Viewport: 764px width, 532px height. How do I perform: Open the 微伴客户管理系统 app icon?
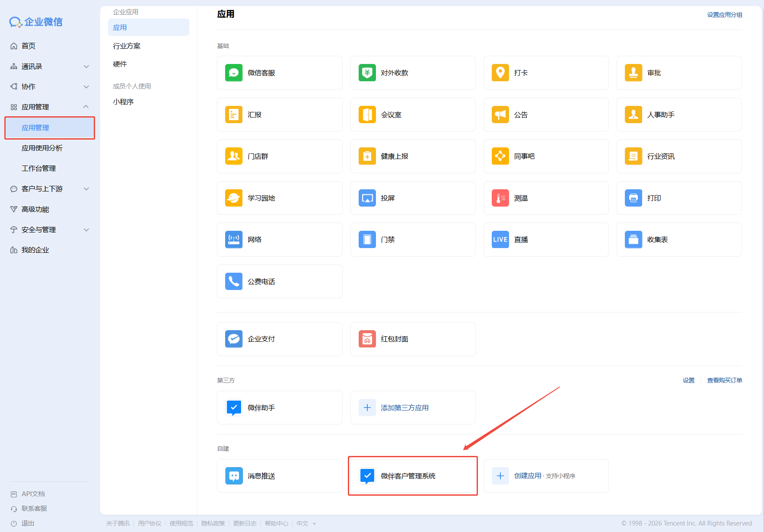coord(367,476)
